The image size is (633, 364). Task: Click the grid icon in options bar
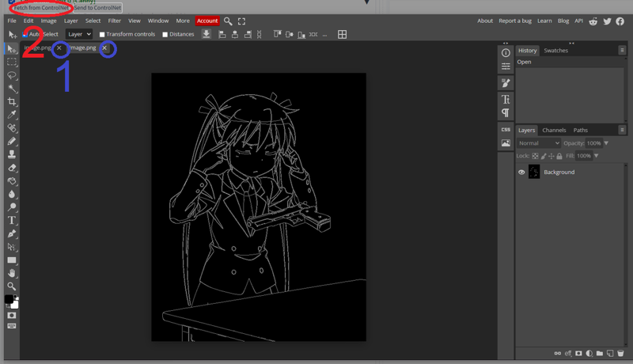[x=342, y=34]
